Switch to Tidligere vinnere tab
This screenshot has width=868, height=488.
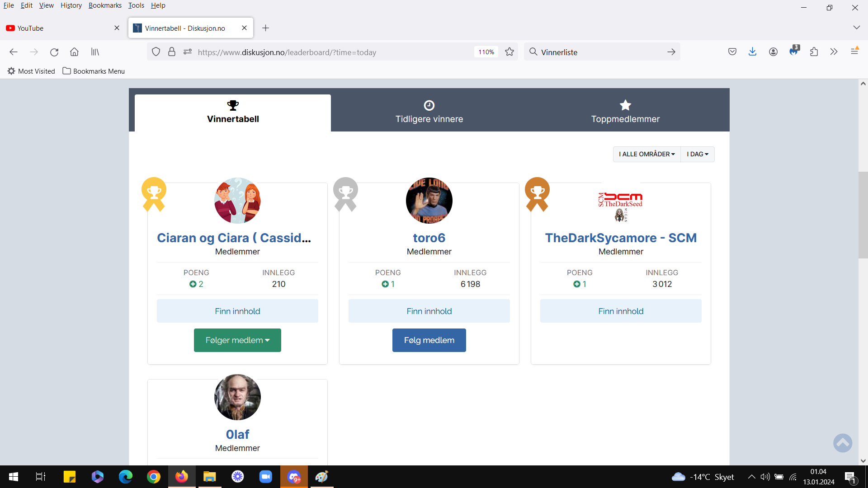click(x=429, y=112)
